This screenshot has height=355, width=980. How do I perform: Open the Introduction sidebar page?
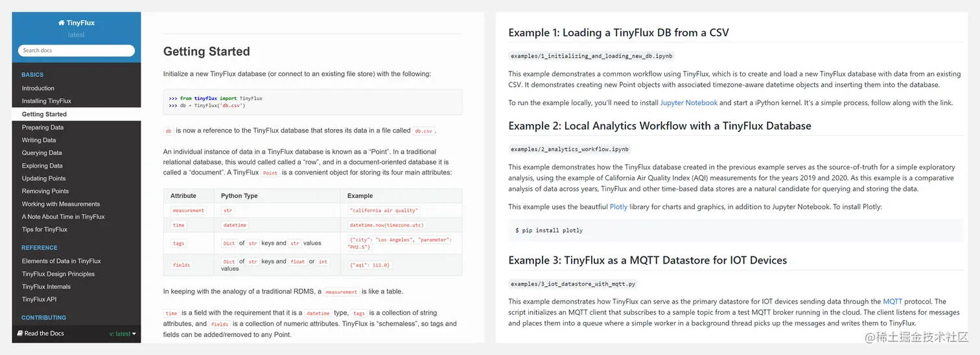coord(38,88)
